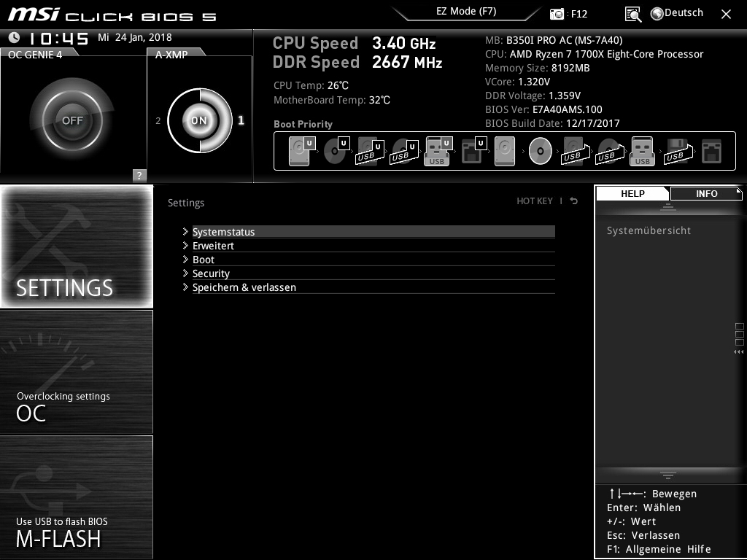Click the panel collapse arrows at the right edge

coord(738,352)
